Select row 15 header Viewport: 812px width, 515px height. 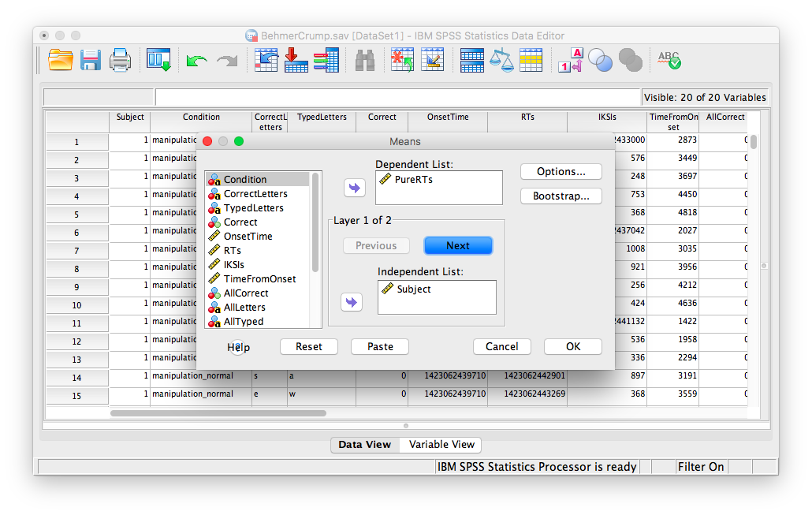point(76,396)
